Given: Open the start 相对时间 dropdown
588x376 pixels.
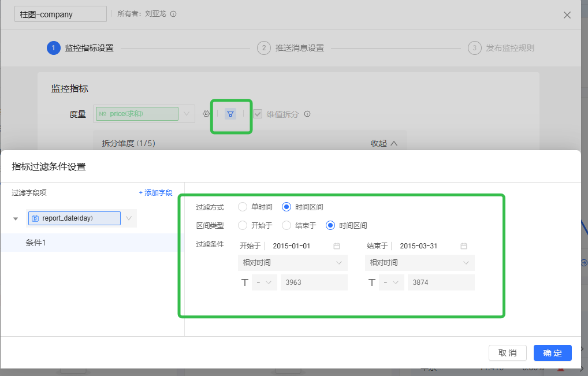Looking at the screenshot, I should [x=292, y=263].
